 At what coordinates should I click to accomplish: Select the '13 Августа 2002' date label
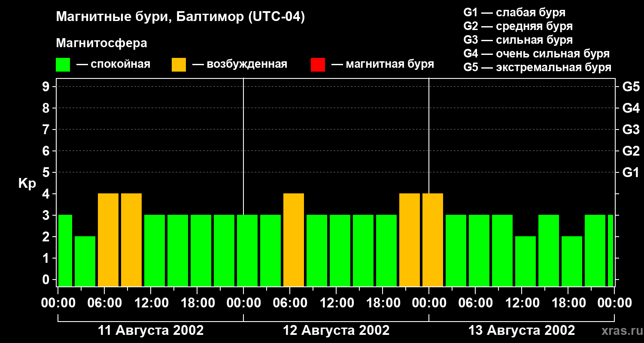(x=521, y=331)
